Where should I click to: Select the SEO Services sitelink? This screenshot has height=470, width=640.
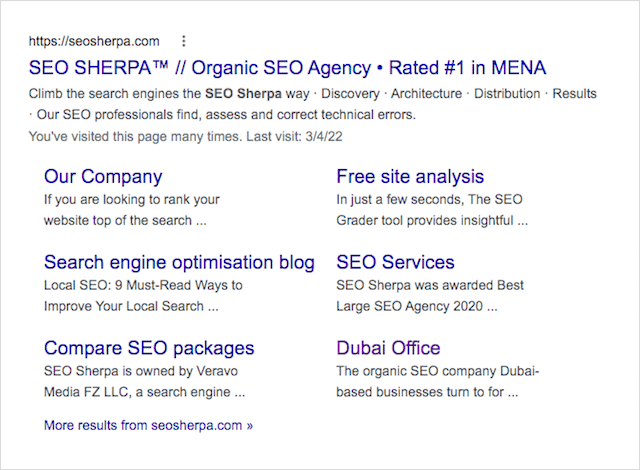coord(395,263)
